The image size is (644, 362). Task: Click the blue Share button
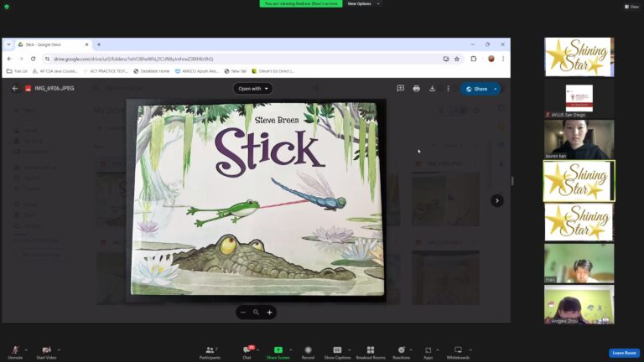pos(476,89)
